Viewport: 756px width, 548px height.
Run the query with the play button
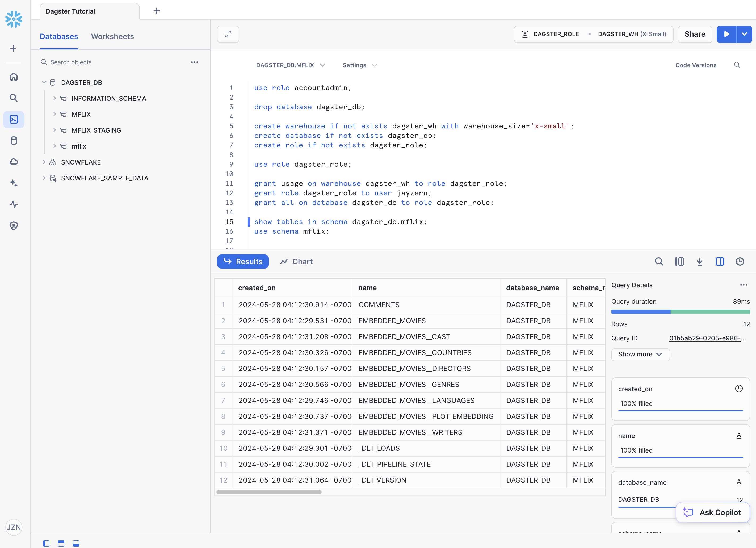[x=726, y=34]
